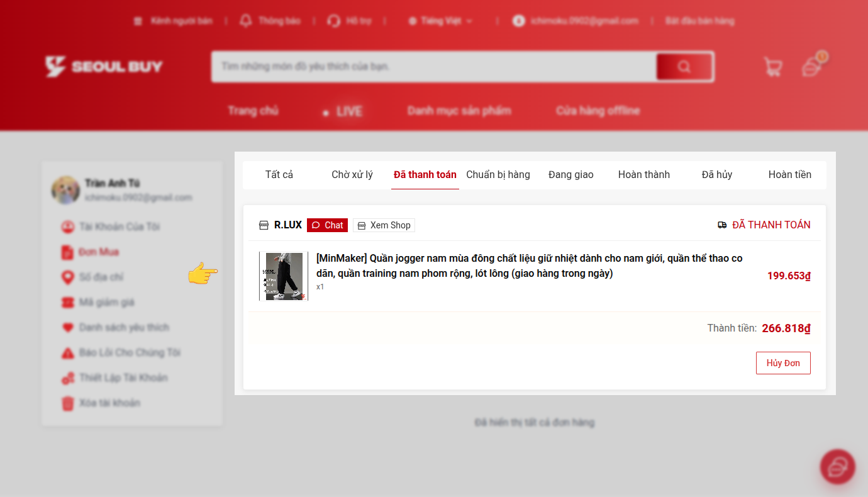Viewport: 868px width, 497px height.
Task: Click the search magnifier button
Action: (684, 67)
